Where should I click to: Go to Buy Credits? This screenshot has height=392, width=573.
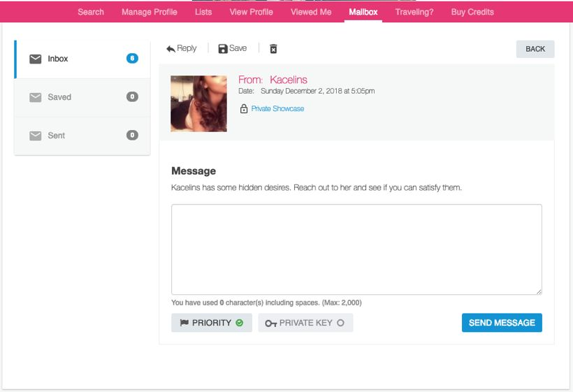click(x=472, y=12)
